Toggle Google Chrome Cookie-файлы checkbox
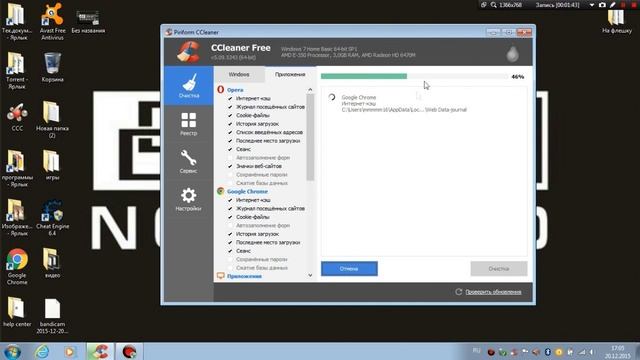The image size is (640, 360). pyautogui.click(x=230, y=217)
